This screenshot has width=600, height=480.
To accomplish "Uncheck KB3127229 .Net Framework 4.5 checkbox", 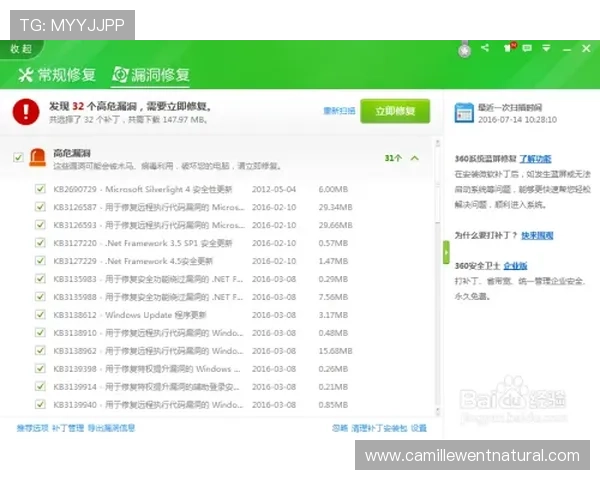I will tap(40, 261).
